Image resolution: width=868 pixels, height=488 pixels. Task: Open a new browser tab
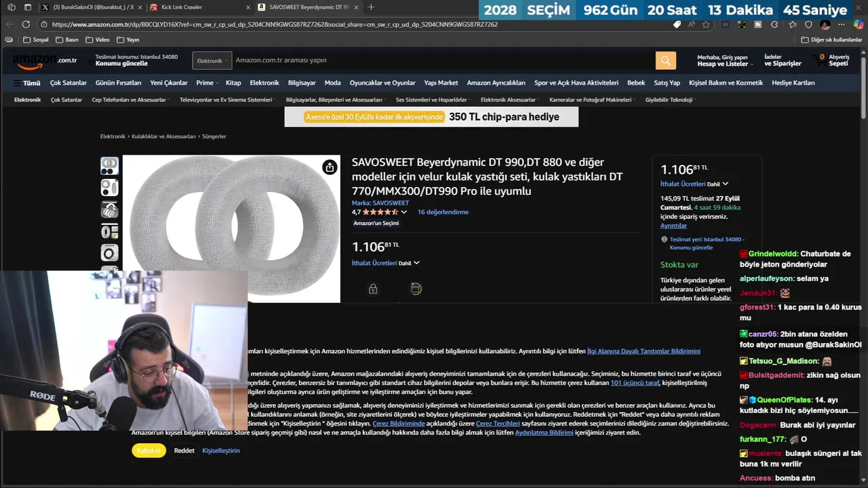coord(371,7)
